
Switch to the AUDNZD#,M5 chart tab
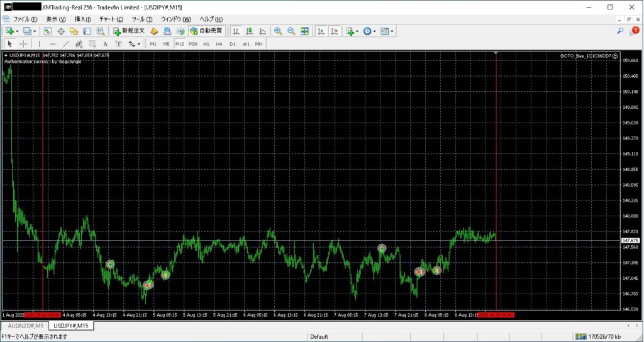tap(25, 326)
